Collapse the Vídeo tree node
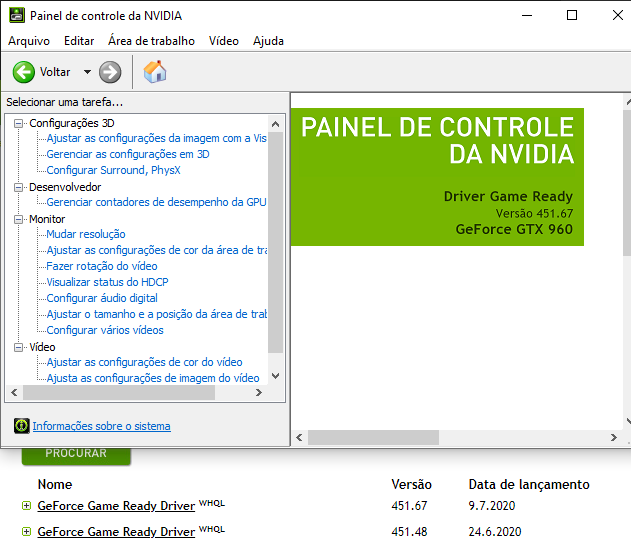 [x=19, y=347]
